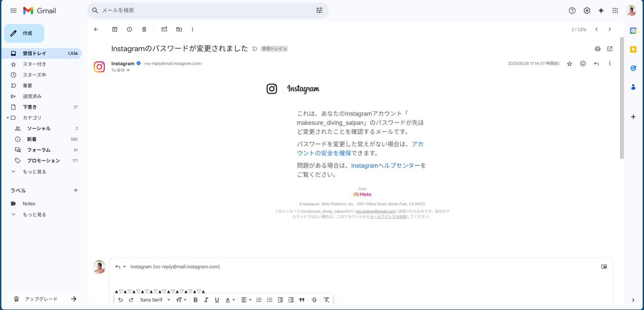Viewport: 644px width, 310px height.
Task: Click the reply arrow beside the date
Action: [x=596, y=64]
